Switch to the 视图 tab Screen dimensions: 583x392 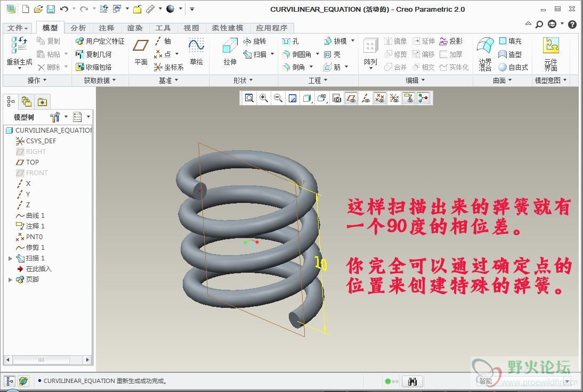tap(191, 28)
